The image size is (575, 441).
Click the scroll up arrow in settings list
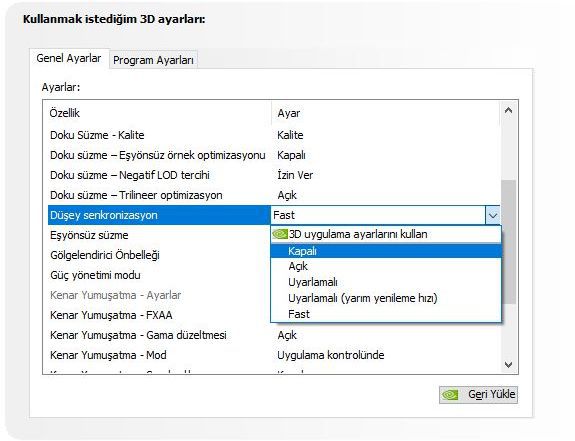(508, 110)
